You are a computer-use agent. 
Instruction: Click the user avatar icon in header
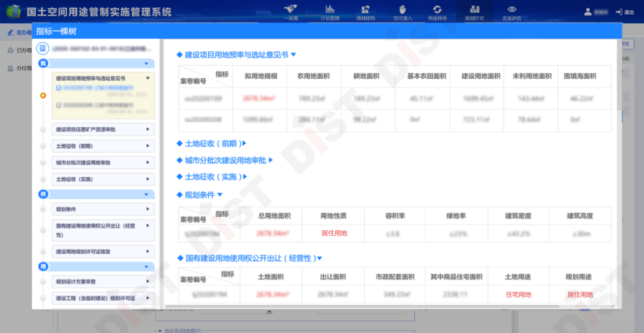tap(588, 12)
